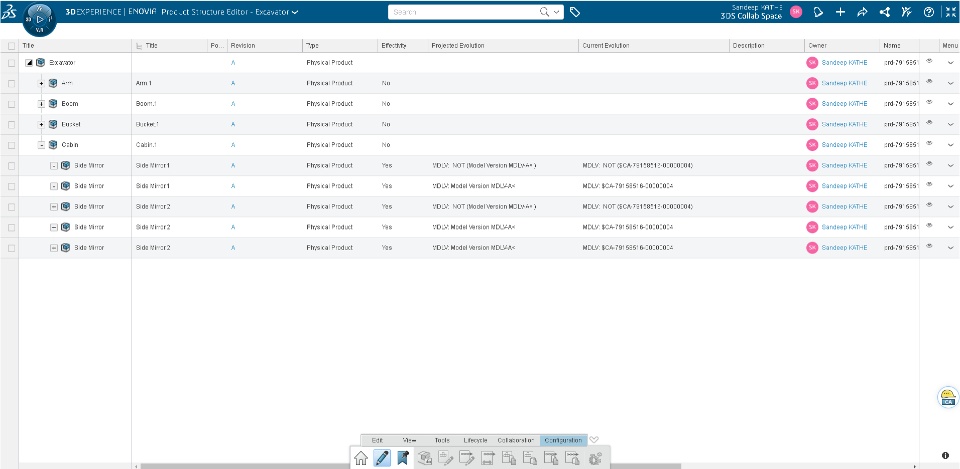
Task: Open the tag (6WTags) icon
Action: 575,12
